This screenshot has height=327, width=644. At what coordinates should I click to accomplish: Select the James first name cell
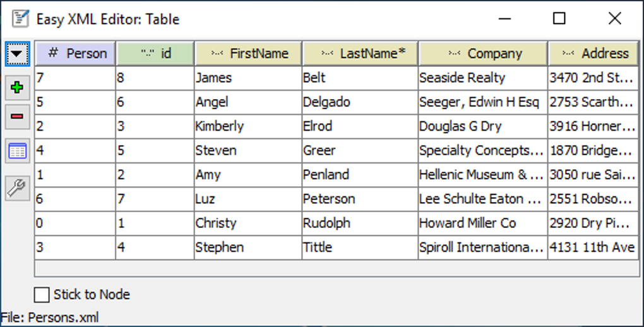click(x=247, y=78)
